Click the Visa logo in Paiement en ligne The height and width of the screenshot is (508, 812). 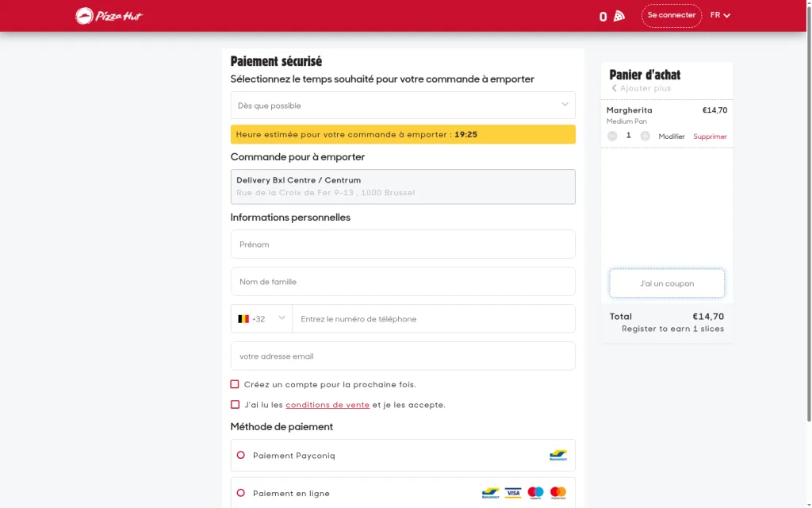(x=513, y=493)
